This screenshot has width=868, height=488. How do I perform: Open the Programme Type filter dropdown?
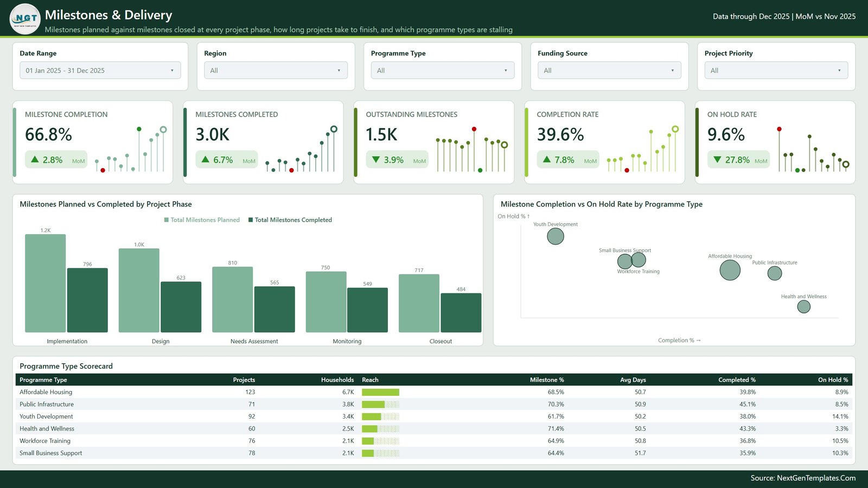(443, 70)
